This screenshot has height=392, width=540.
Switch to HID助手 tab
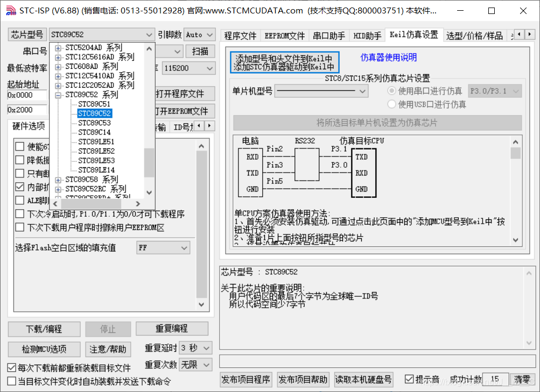[x=368, y=36]
